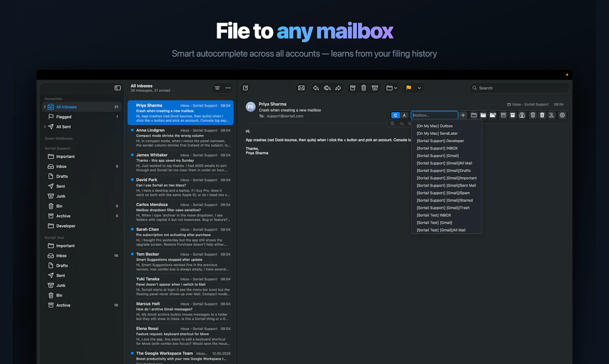This screenshot has width=609, height=364.
Task: Click the Get Mail envelope icon
Action: click(301, 88)
